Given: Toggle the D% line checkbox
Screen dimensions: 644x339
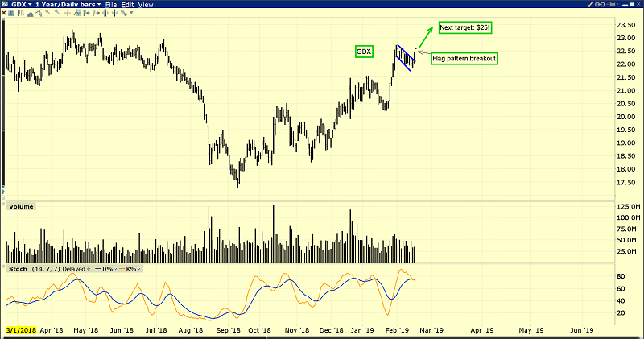Looking at the screenshot, I should [x=115, y=269].
